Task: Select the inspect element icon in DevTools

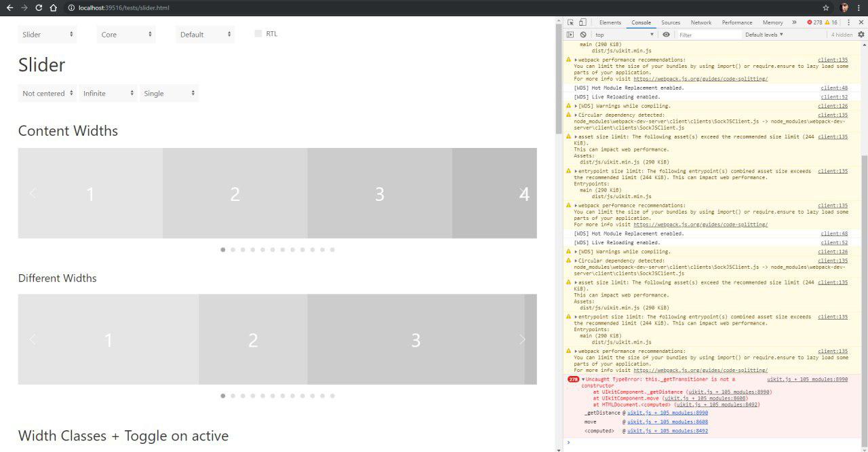Action: point(570,22)
